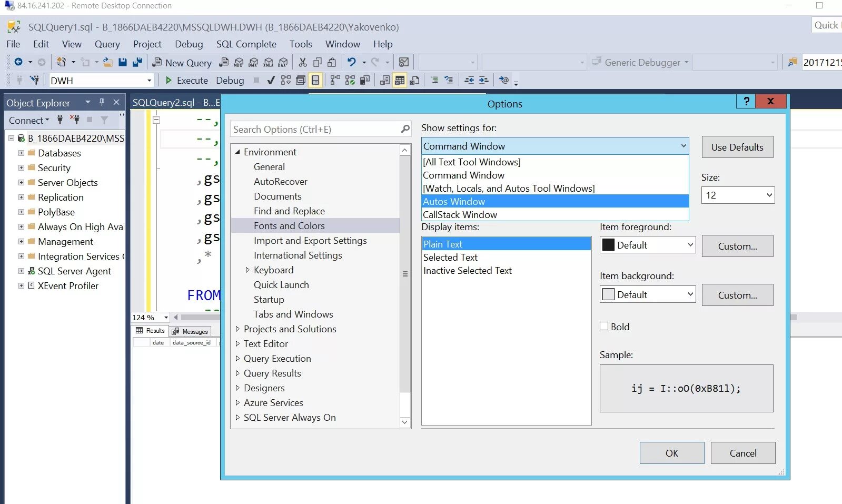Screen dimensions: 842x504
Task: Click Comment Out Selected Lines icon
Action: (x=434, y=80)
